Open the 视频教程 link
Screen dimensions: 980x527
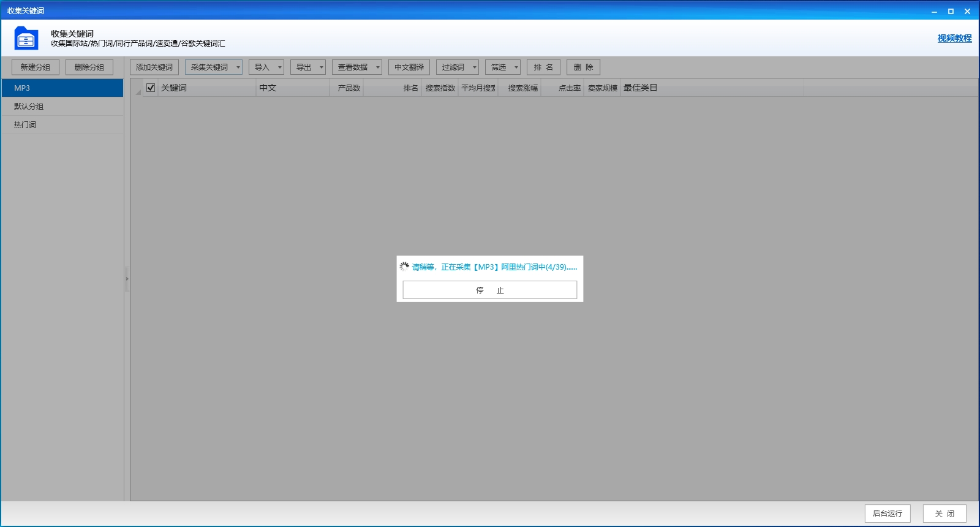(954, 38)
